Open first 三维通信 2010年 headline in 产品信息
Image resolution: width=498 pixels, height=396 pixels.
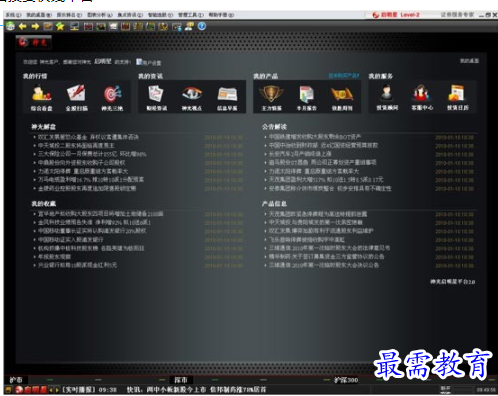coord(329,248)
